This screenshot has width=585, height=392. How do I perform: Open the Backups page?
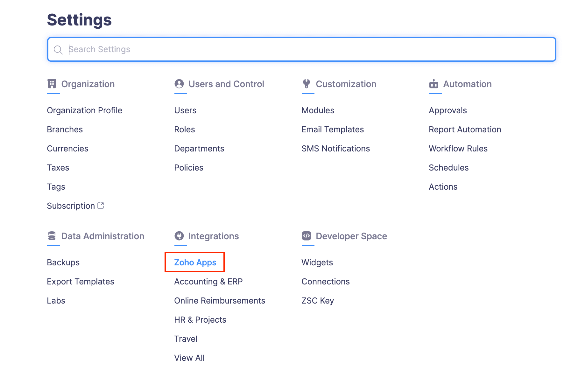point(63,262)
